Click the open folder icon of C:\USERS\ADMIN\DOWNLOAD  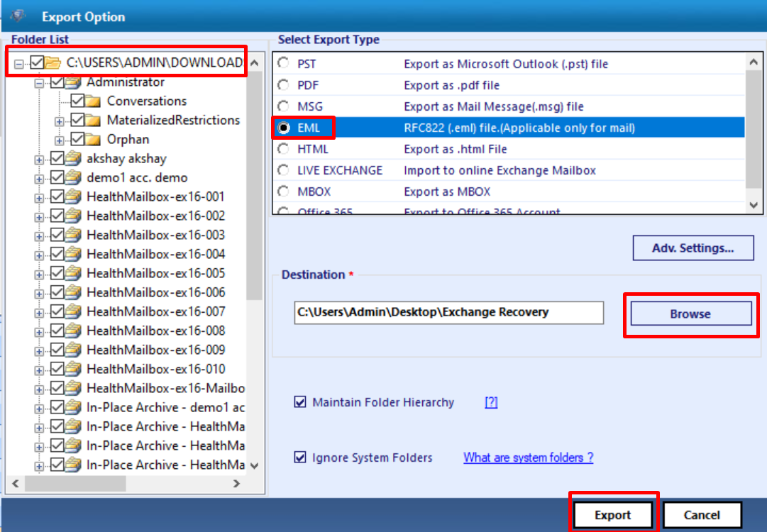point(53,63)
